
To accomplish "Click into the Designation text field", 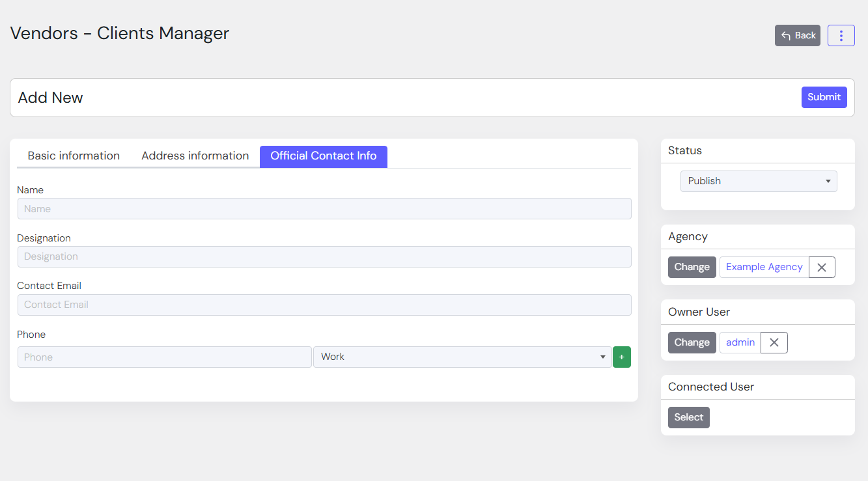I will click(x=324, y=257).
